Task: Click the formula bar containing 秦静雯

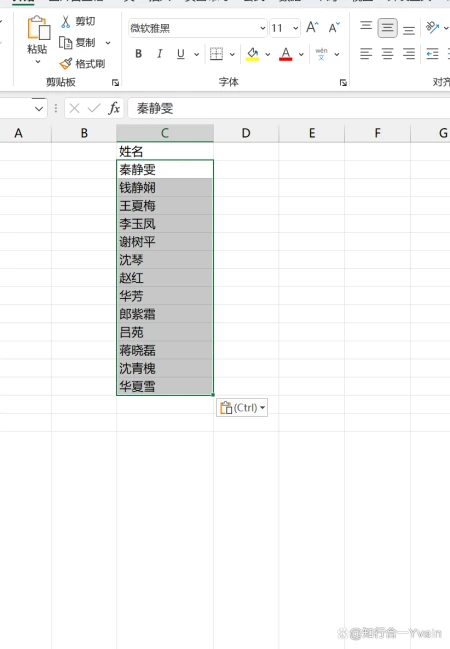Action: pos(289,108)
